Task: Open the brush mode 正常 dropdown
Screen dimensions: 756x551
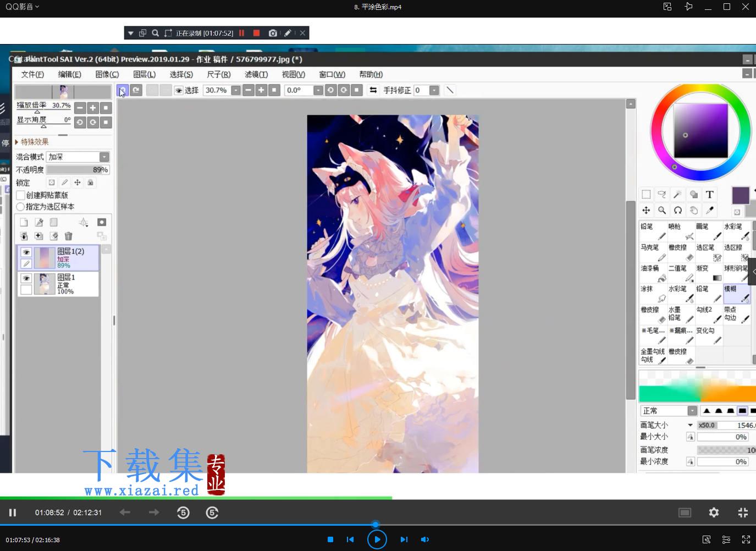Action: click(692, 411)
